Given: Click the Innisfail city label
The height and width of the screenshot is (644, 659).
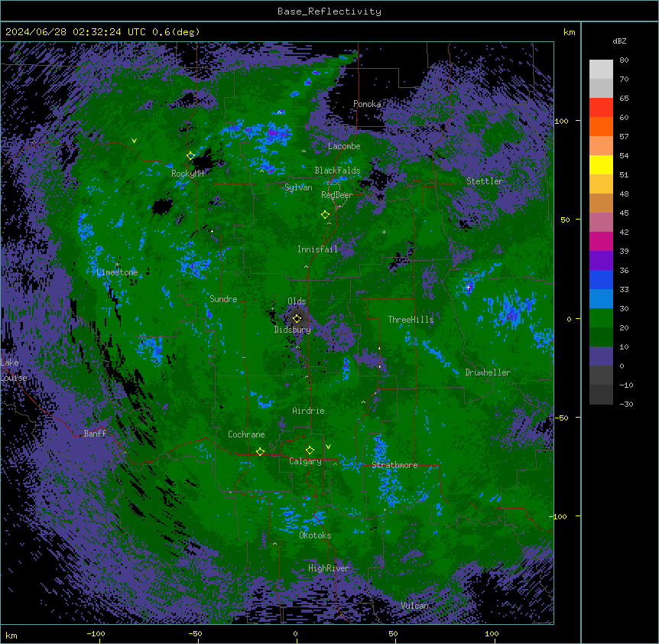Looking at the screenshot, I should [317, 249].
